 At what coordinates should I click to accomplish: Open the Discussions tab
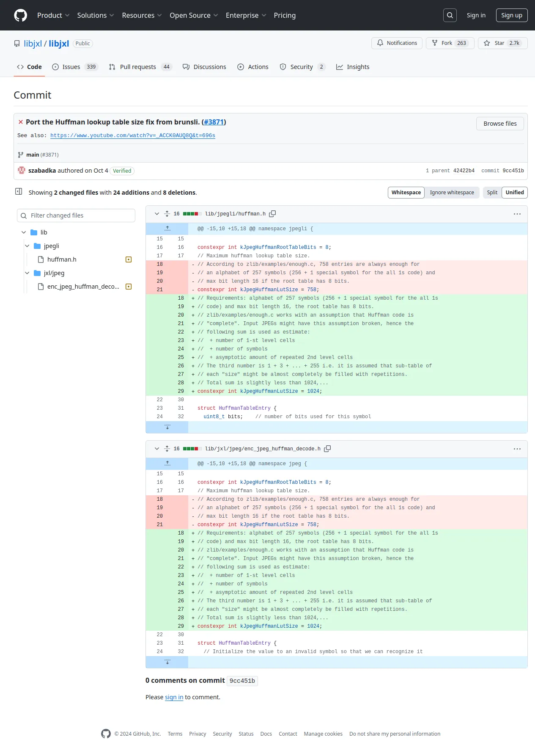tap(204, 67)
